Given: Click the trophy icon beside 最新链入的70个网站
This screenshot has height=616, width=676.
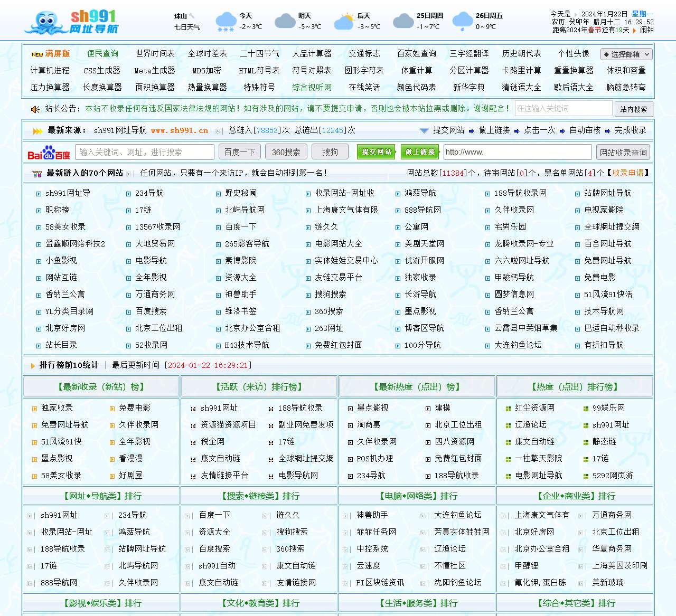Looking at the screenshot, I should pyautogui.click(x=37, y=174).
